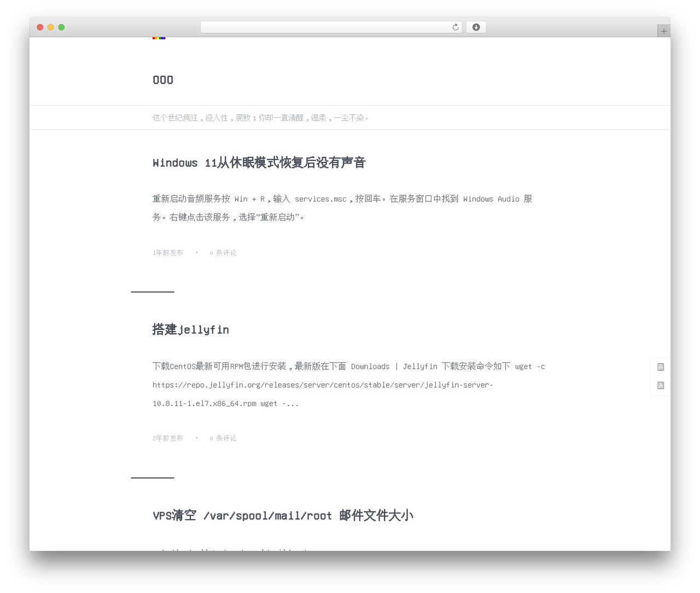Click the green fullscreen window button

coord(61,27)
